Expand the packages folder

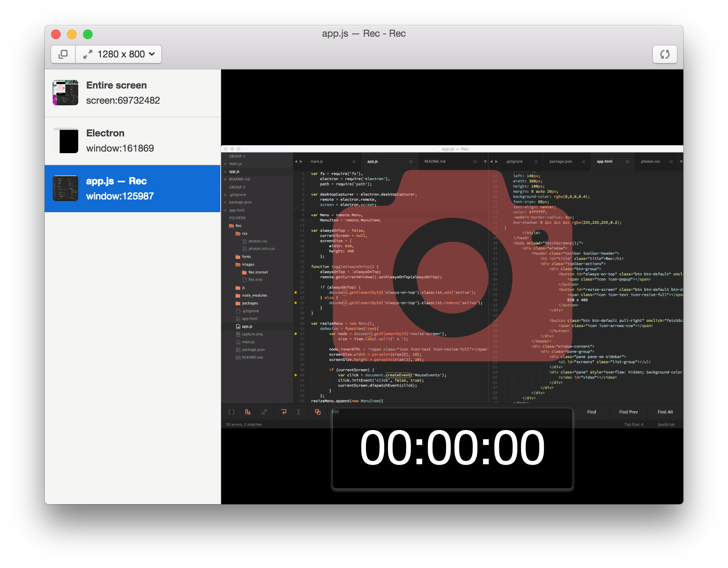(238, 303)
